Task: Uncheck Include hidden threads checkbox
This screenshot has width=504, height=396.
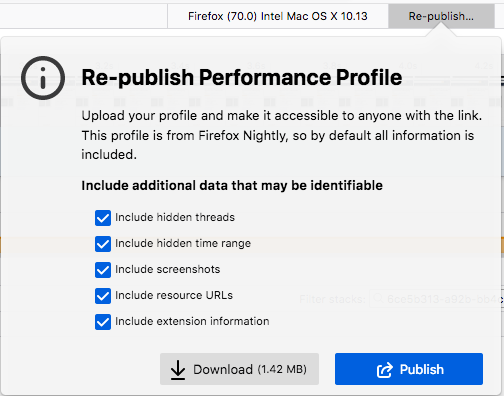Action: (103, 218)
